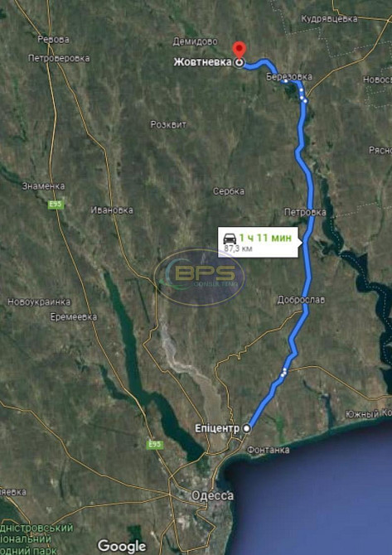This screenshot has width=392, height=555.
Task: Click the Петровка town label
Action: coord(305,212)
